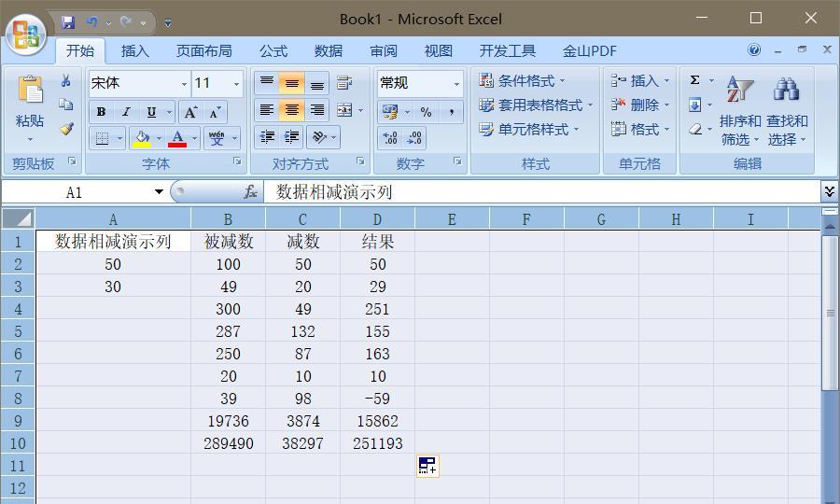
Task: Enable wrap text
Action: (343, 82)
